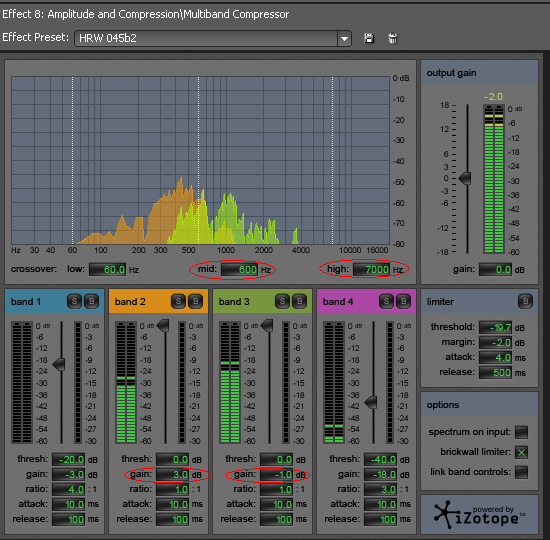Click the -2.0 peak level readout
This screenshot has width=550, height=540.
click(494, 96)
